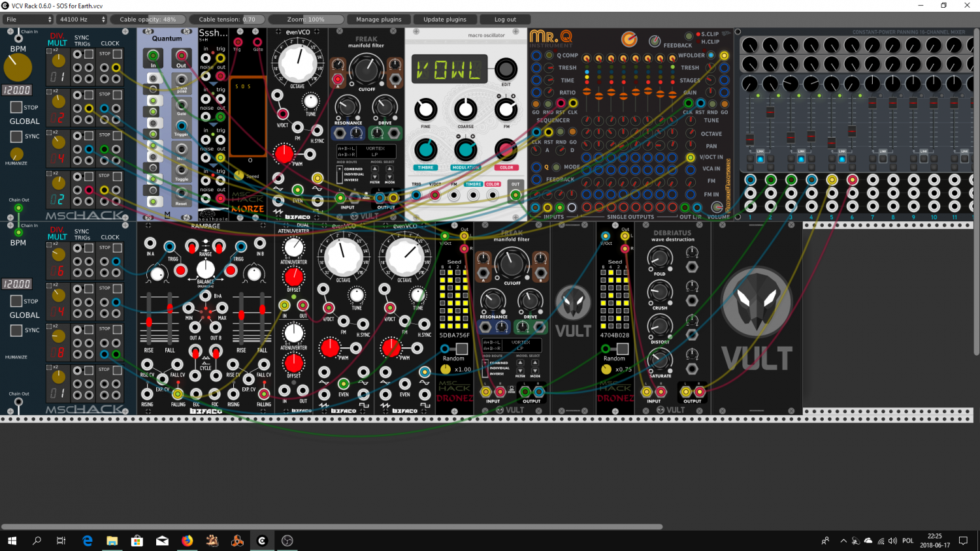
Task: Turn the EDIT knob on macro oscillator
Action: click(505, 69)
